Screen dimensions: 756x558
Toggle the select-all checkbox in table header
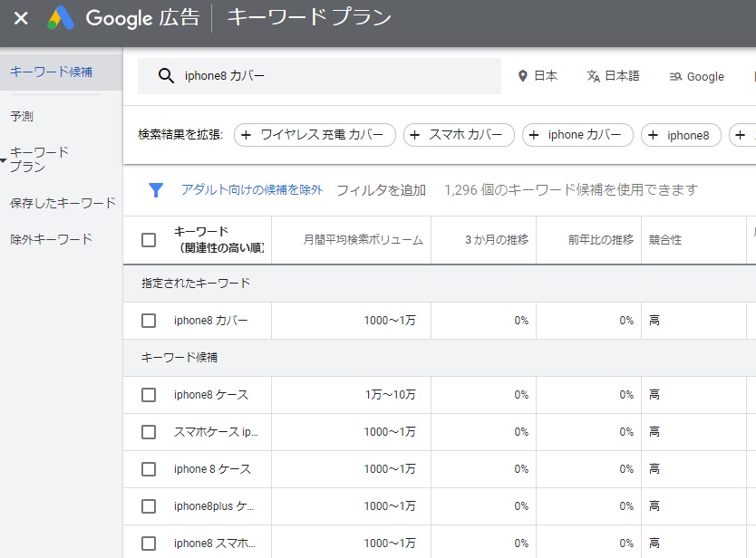point(149,240)
